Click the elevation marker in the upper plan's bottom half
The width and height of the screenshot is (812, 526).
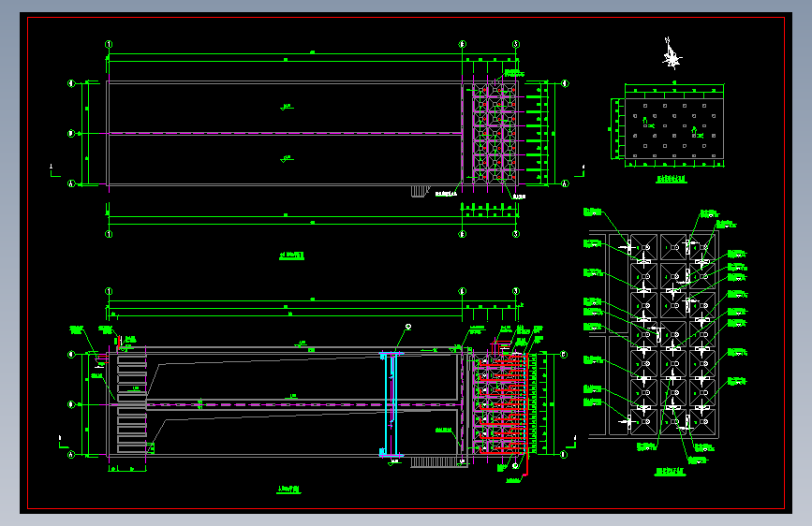287,159
